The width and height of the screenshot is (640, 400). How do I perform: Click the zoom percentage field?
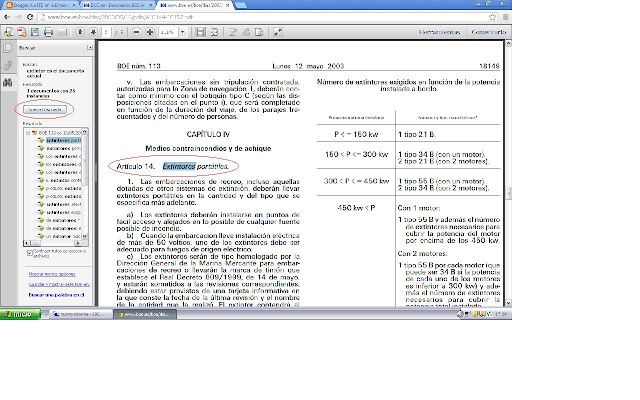(x=169, y=32)
